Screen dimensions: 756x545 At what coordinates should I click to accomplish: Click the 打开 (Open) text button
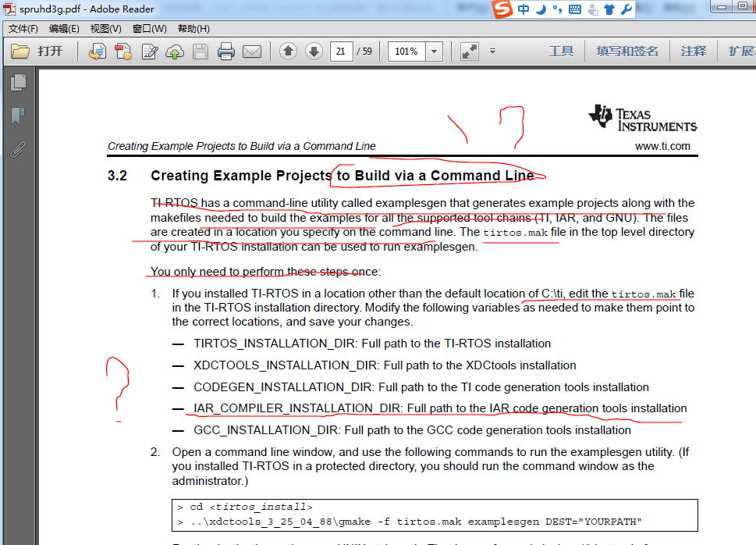[x=50, y=52]
